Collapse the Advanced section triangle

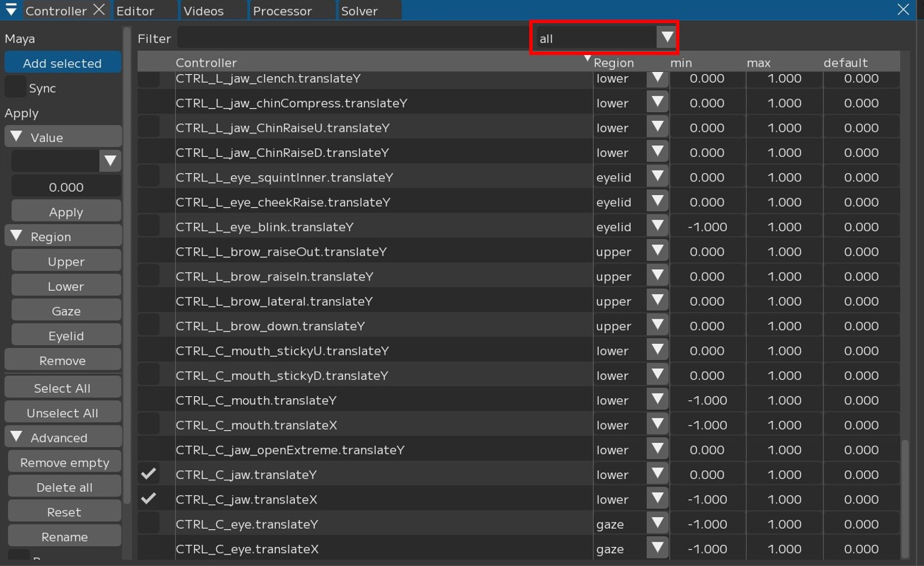tap(17, 438)
